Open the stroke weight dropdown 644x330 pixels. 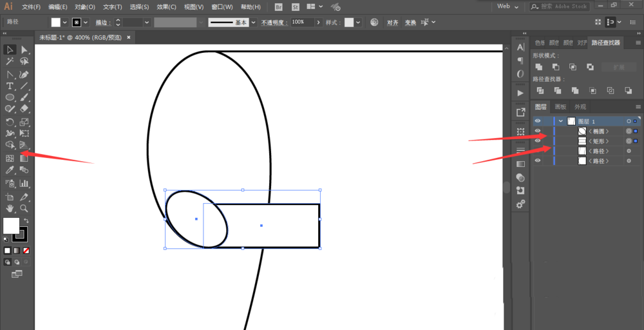[147, 22]
